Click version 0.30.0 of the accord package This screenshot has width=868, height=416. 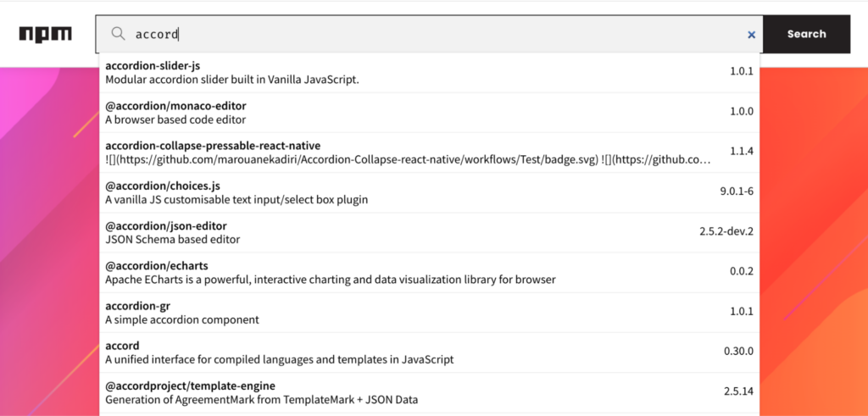click(x=738, y=351)
